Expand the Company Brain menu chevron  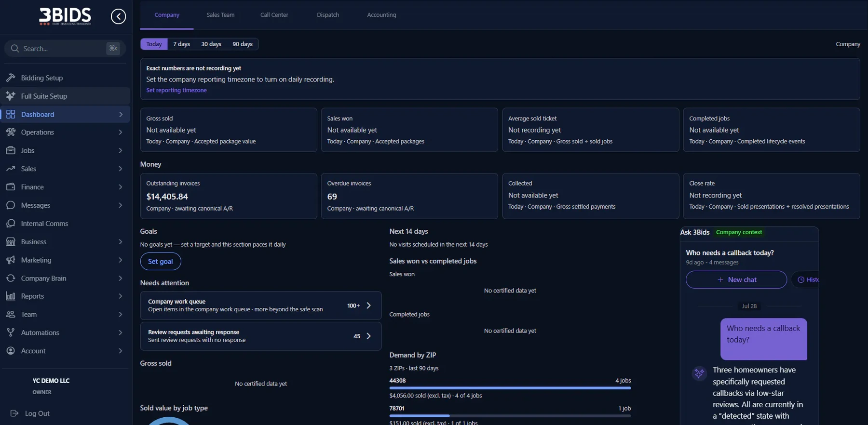pos(121,278)
